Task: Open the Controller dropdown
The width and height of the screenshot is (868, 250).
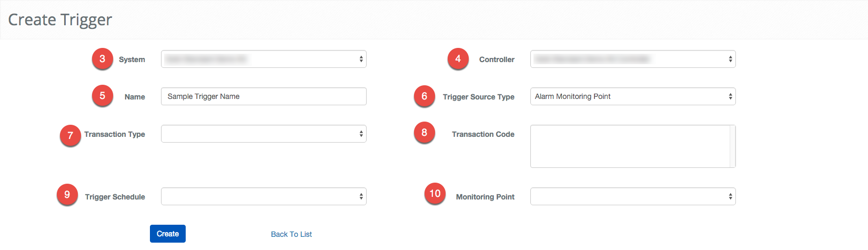Action: 632,59
